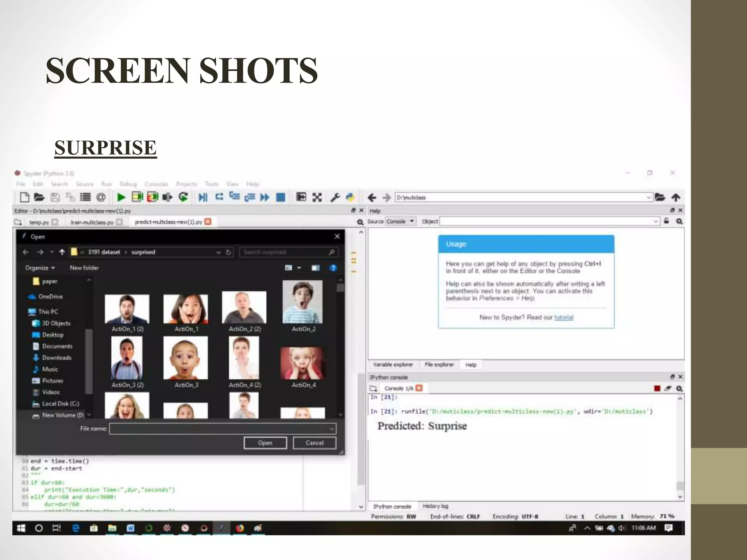Click the Open button in file dialog
Viewport: 747px width, 560px height.
pyautogui.click(x=265, y=443)
